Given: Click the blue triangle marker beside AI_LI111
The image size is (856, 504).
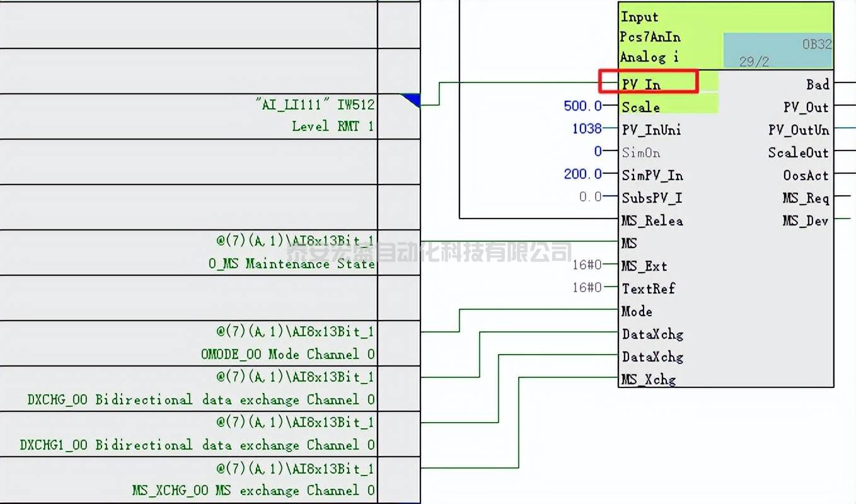Looking at the screenshot, I should 412,100.
